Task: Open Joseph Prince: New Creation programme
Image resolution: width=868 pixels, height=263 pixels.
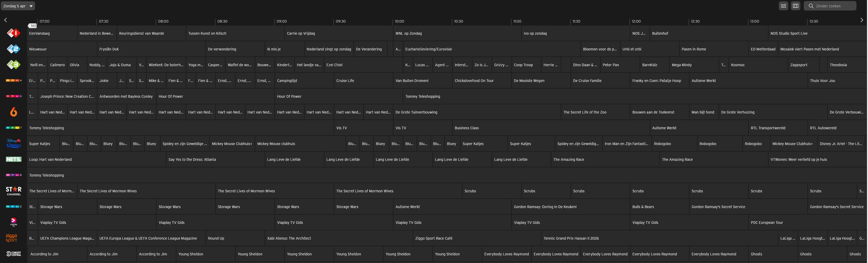Action: [x=67, y=96]
